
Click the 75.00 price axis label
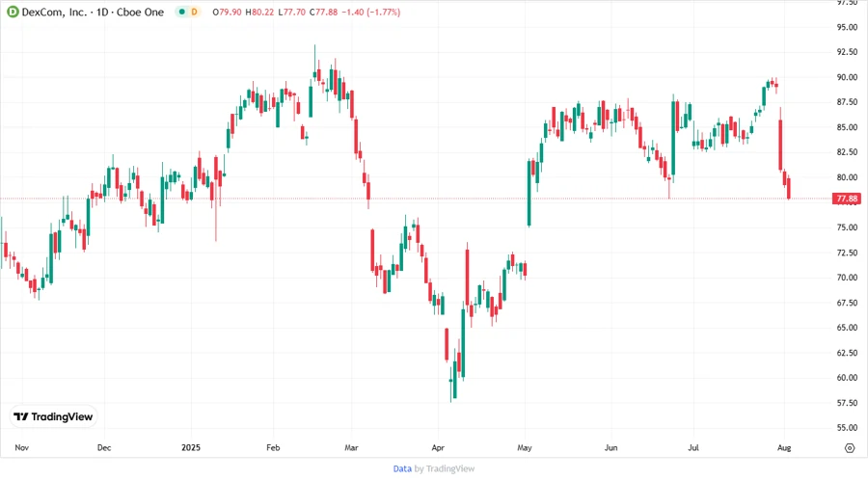847,227
